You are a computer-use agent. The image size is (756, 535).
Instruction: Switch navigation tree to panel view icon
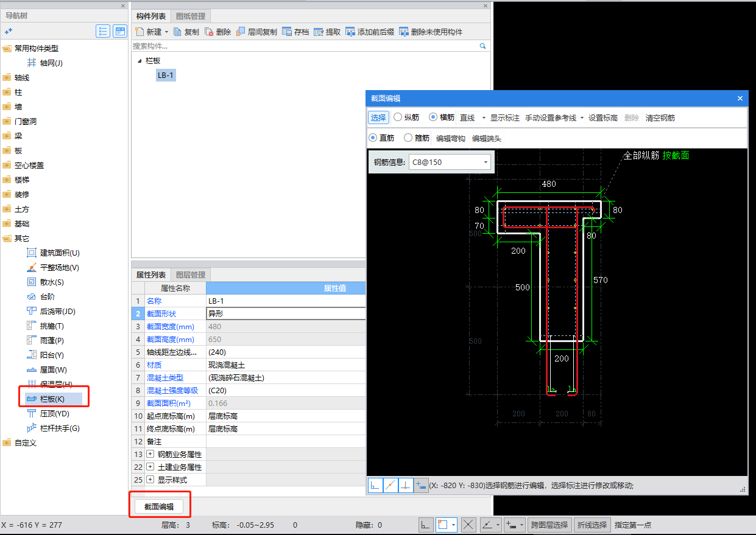pos(120,31)
